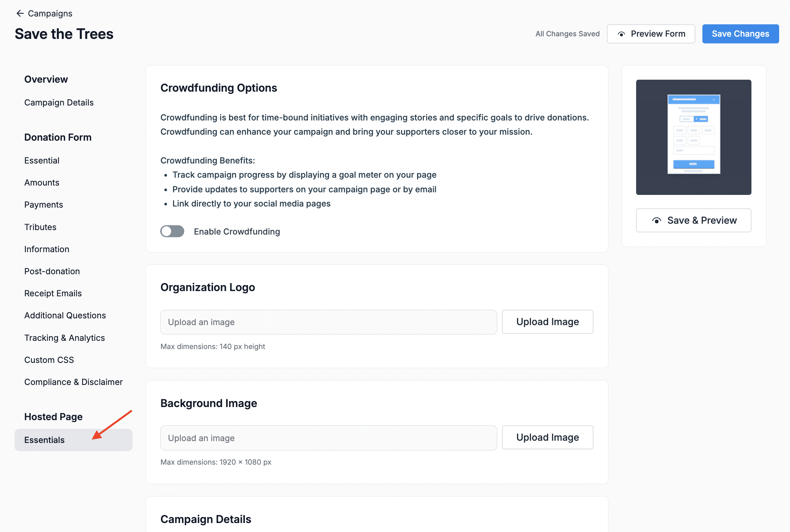The image size is (790, 532).
Task: Select Amounts in the sidebar
Action: [x=42, y=183]
